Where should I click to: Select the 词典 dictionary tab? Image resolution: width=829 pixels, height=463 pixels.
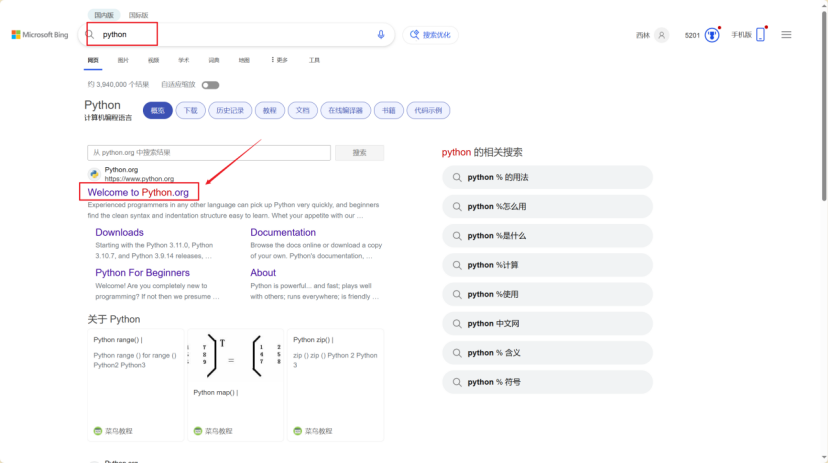(214, 60)
